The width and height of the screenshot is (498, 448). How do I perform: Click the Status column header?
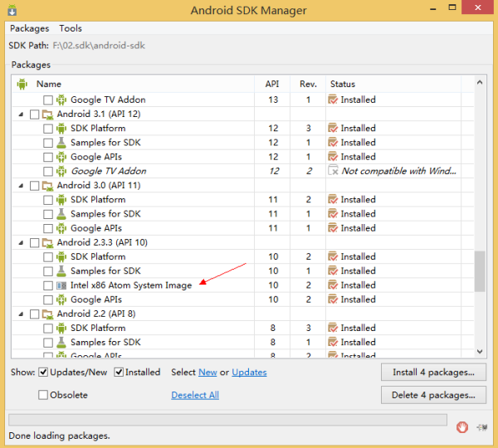393,84
